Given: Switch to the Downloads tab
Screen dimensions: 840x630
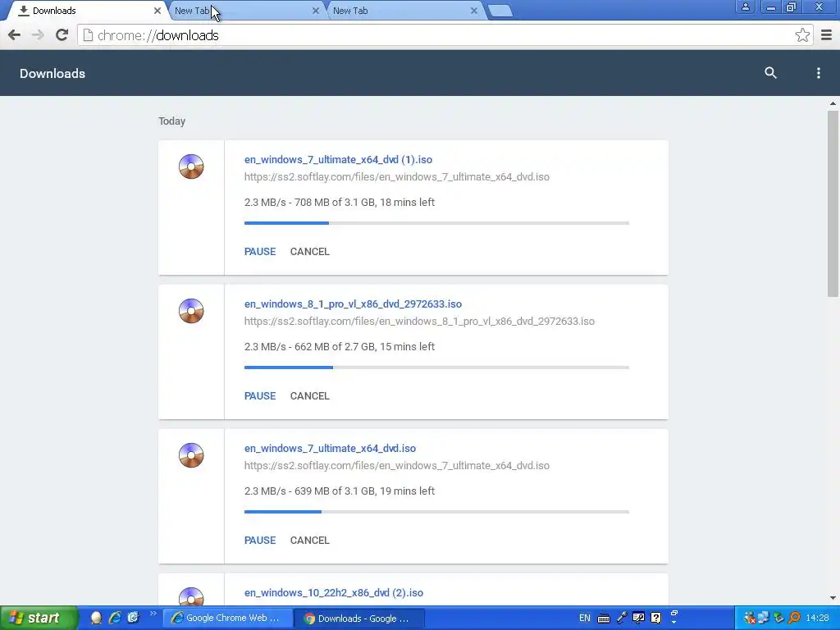Looking at the screenshot, I should tap(85, 11).
